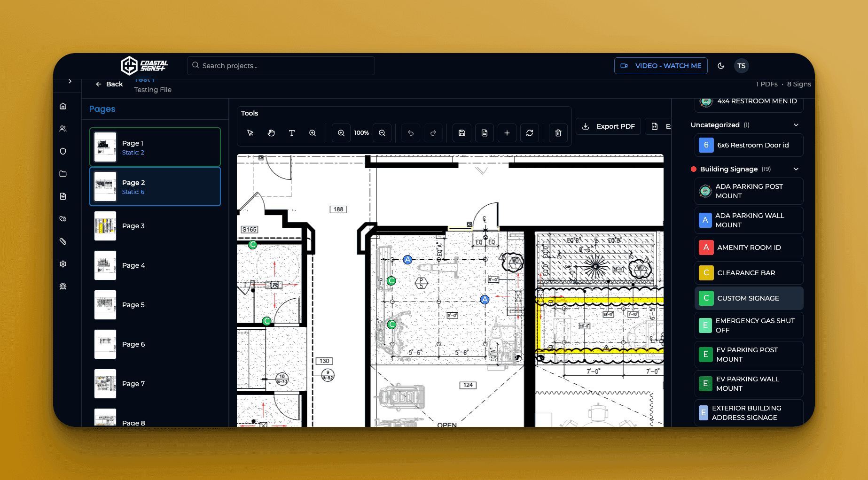Viewport: 868px width, 480px height.
Task: Open the users icon in sidebar
Action: tap(63, 129)
